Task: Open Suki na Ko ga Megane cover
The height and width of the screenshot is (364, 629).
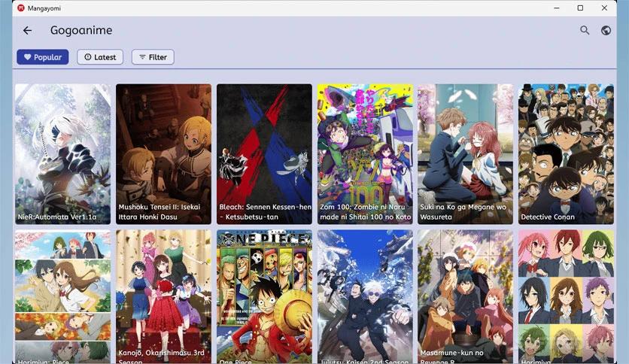Action: tap(465, 154)
